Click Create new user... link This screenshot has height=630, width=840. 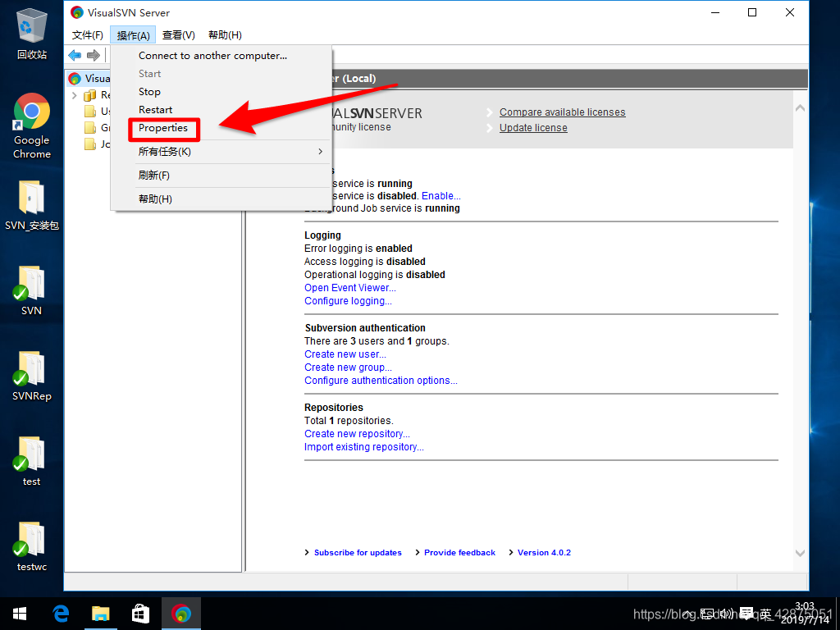[x=345, y=354]
